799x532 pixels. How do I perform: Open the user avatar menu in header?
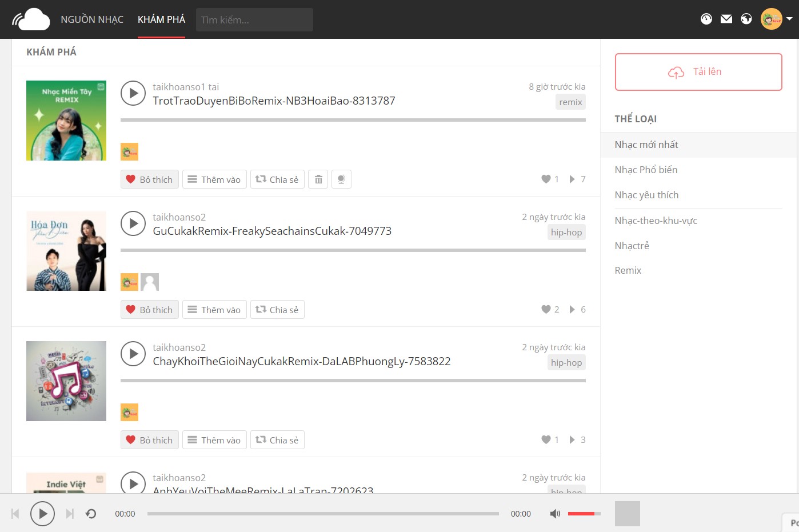[772, 19]
